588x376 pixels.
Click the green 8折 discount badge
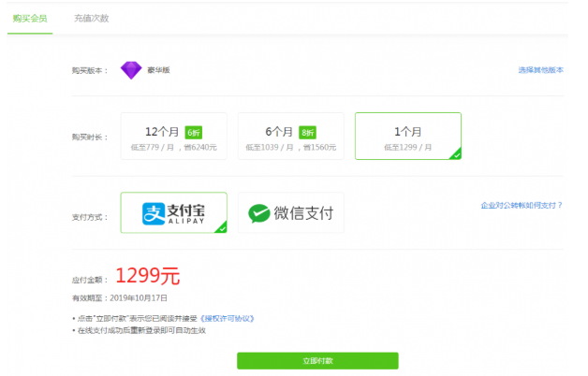point(308,132)
